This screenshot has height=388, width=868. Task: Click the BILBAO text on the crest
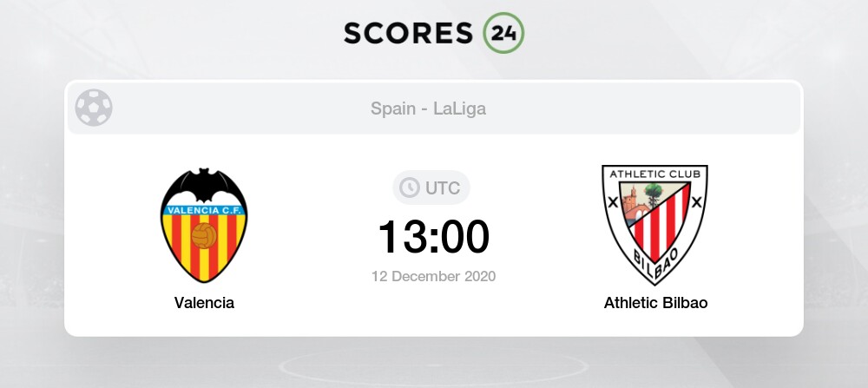pos(654,264)
